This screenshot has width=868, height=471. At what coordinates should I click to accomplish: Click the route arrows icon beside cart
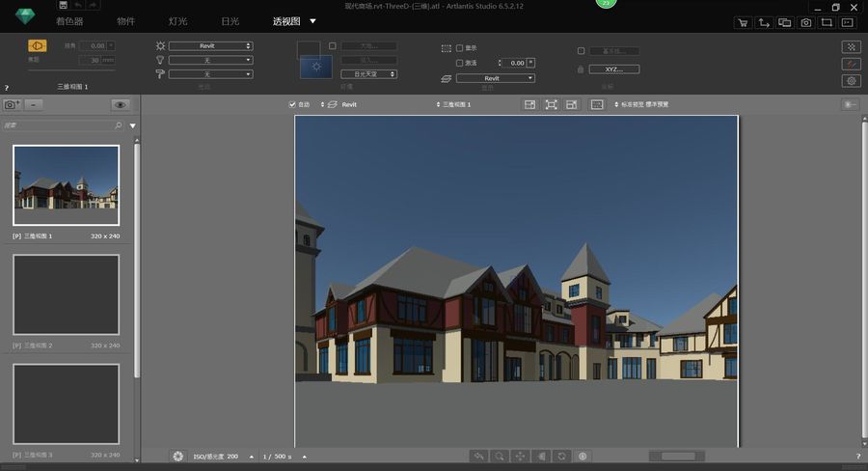764,23
